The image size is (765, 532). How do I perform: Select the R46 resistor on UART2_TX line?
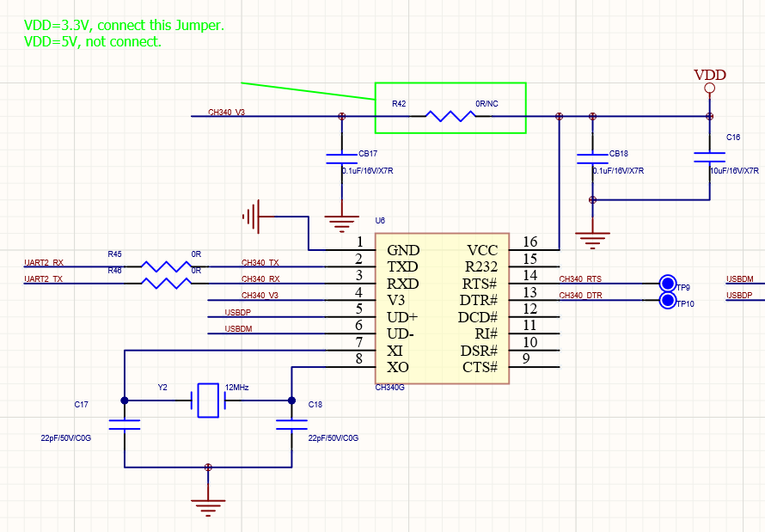tap(167, 284)
